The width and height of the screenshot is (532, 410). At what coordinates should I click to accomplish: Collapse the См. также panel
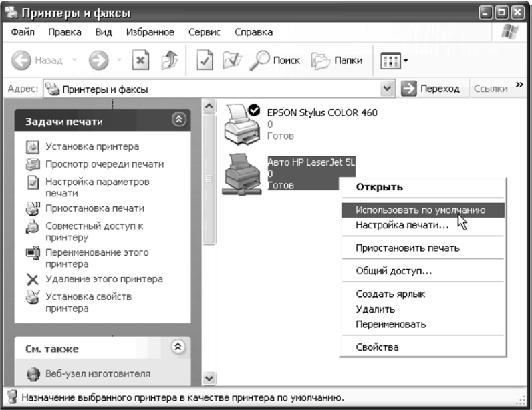(x=178, y=347)
